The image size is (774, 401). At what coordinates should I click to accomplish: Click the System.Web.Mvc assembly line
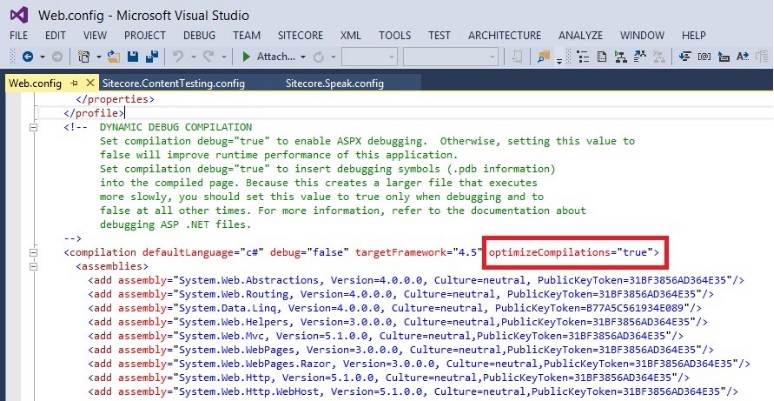tap(386, 336)
